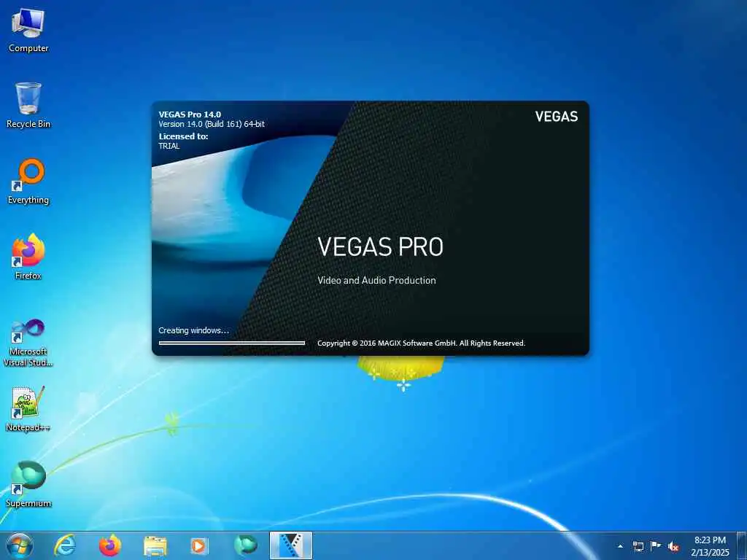Open Supermium from the taskbar

[245, 545]
